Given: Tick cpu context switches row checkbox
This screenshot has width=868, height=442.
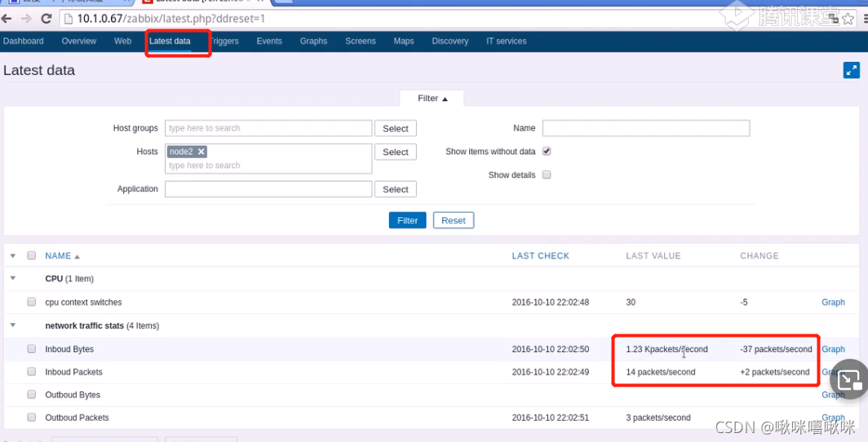Looking at the screenshot, I should click(x=32, y=302).
